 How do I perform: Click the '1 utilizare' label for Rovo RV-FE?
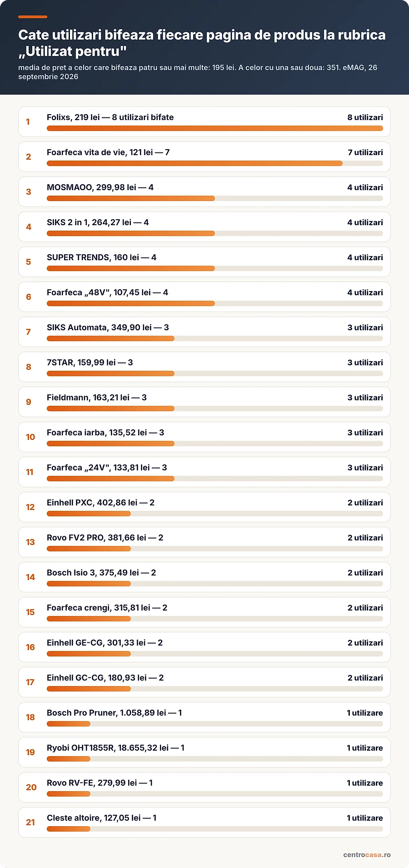[365, 783]
